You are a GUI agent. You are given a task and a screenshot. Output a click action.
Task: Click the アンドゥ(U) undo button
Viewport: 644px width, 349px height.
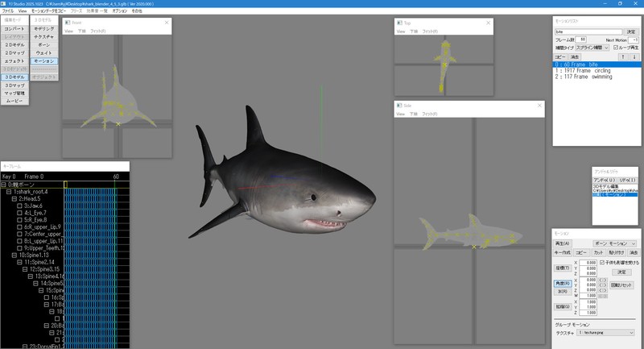pos(605,180)
